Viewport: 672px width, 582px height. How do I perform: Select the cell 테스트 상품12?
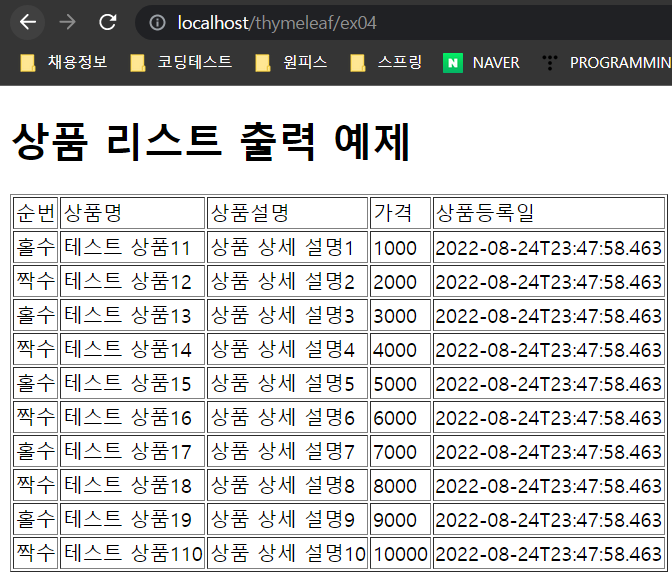(132, 281)
